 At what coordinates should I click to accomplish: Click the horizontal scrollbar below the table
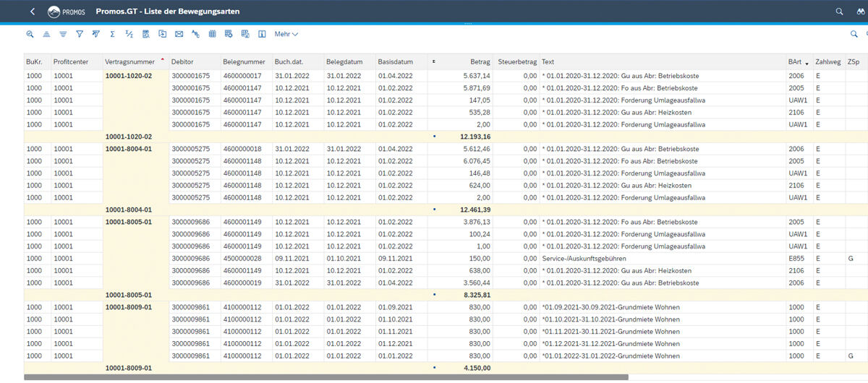coord(325,377)
